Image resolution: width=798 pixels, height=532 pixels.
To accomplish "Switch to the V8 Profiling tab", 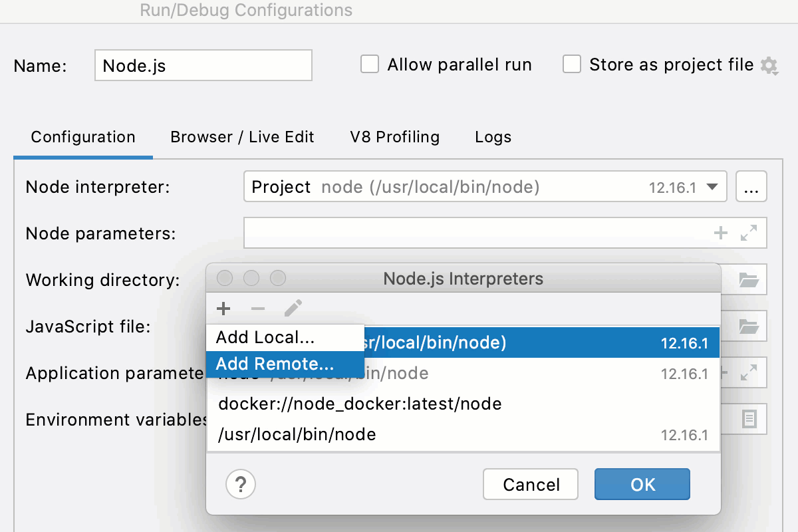I will 394,137.
